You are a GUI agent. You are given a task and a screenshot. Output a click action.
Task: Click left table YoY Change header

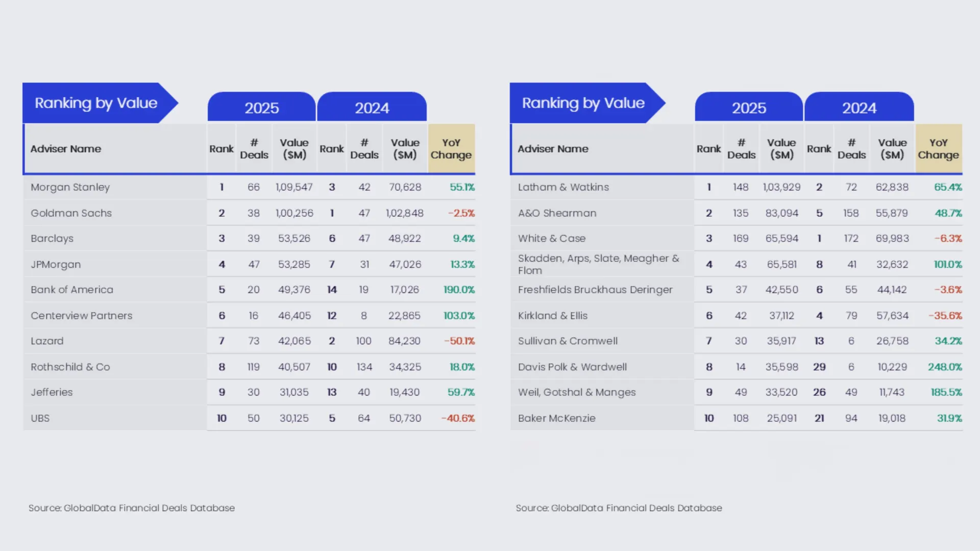point(451,149)
